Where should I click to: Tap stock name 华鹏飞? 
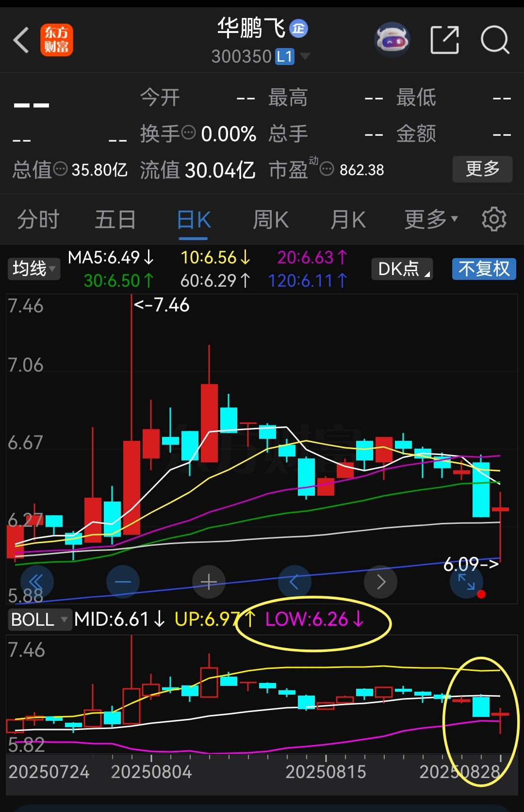coord(251,28)
